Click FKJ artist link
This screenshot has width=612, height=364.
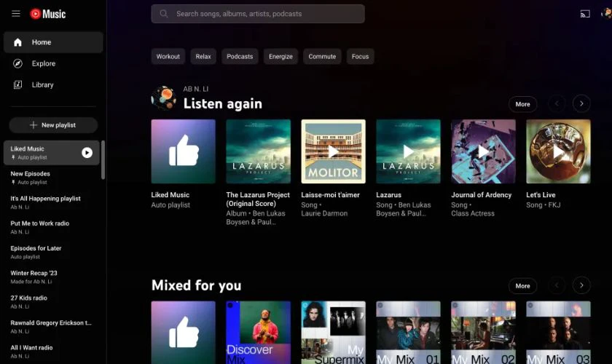tap(554, 205)
